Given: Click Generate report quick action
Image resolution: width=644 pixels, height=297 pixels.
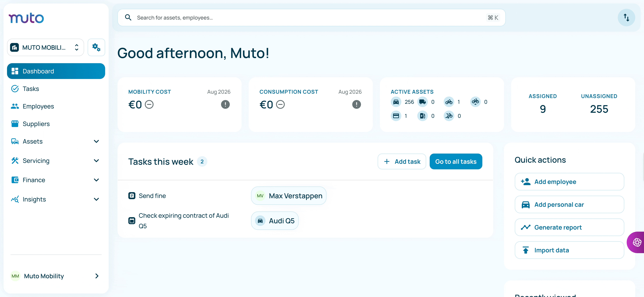Looking at the screenshot, I should [569, 227].
